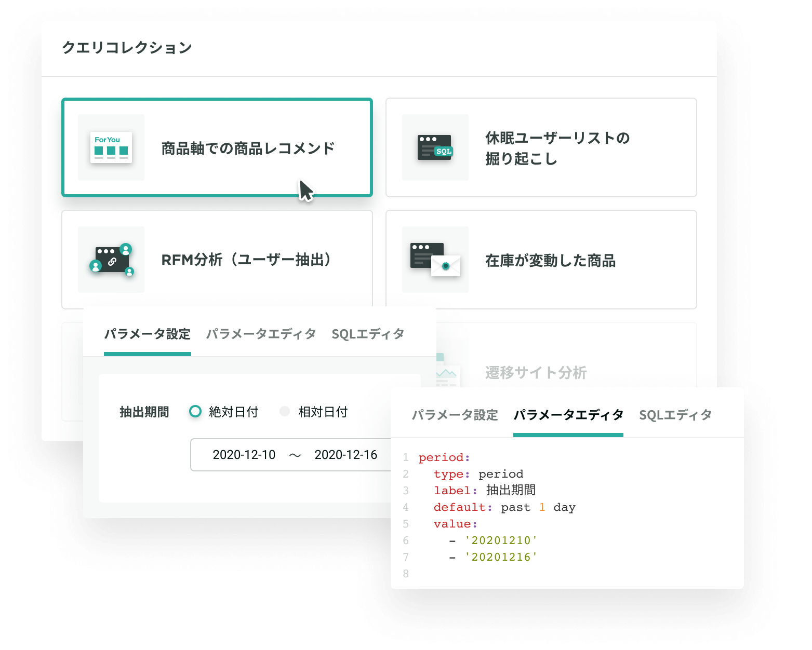Open the 抽出期間 start date picker
Screen dimensions: 812x650
point(244,455)
